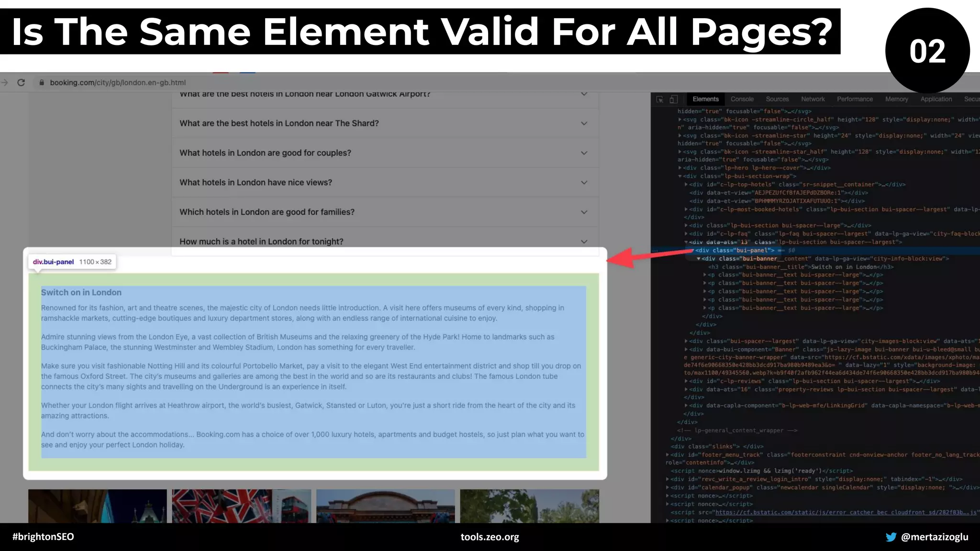
Task: Click the paragraph starting 'Admire stunning views'
Action: click(x=298, y=342)
